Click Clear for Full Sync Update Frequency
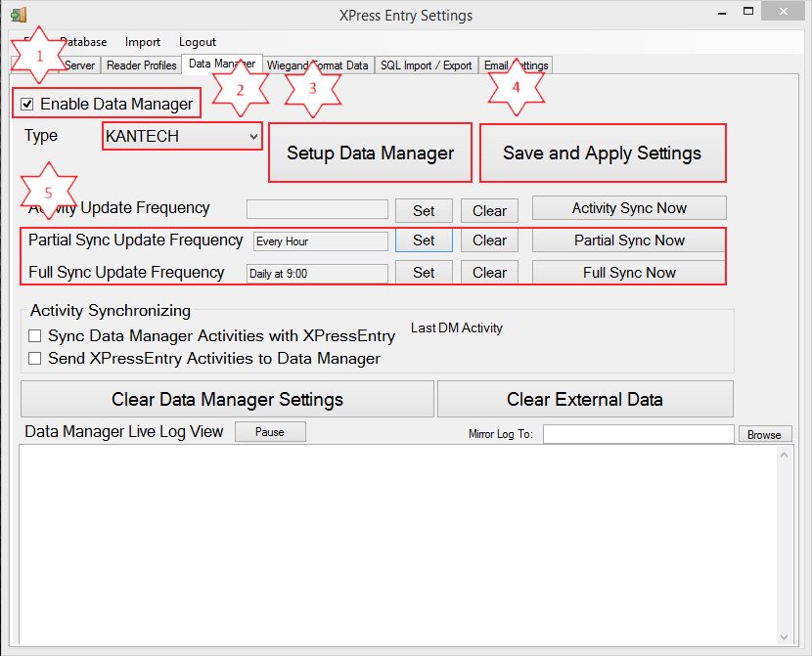Image resolution: width=812 pixels, height=656 pixels. click(x=489, y=273)
